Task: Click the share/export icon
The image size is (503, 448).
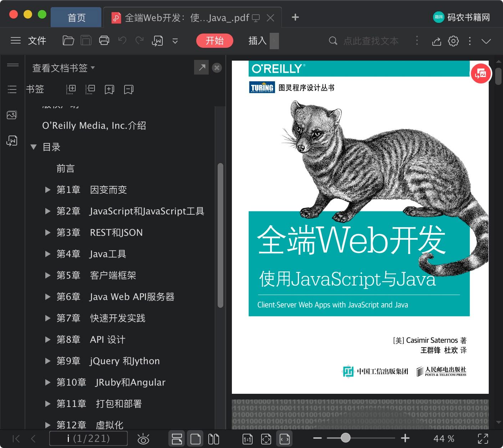Action: point(437,41)
